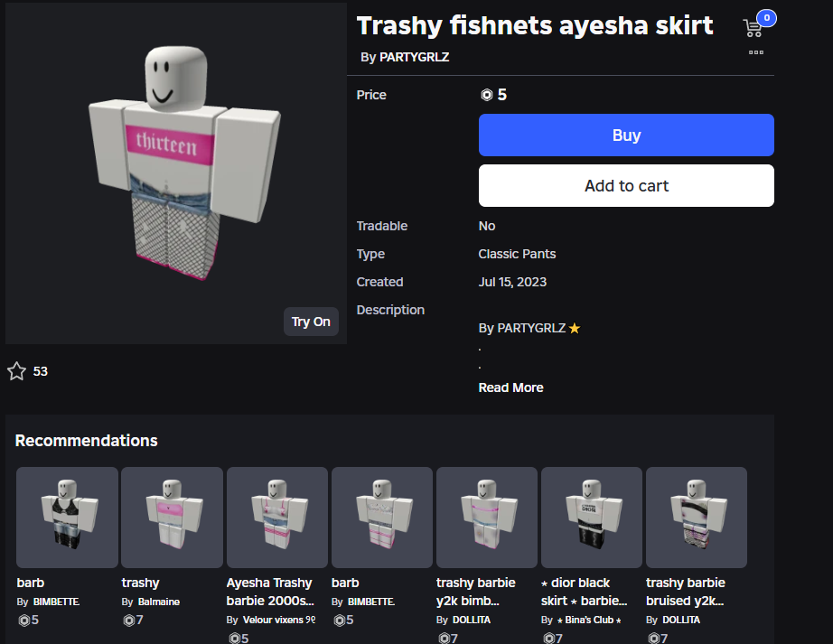Image resolution: width=833 pixels, height=644 pixels.
Task: Click the Tradable value 'No'
Action: (x=487, y=226)
